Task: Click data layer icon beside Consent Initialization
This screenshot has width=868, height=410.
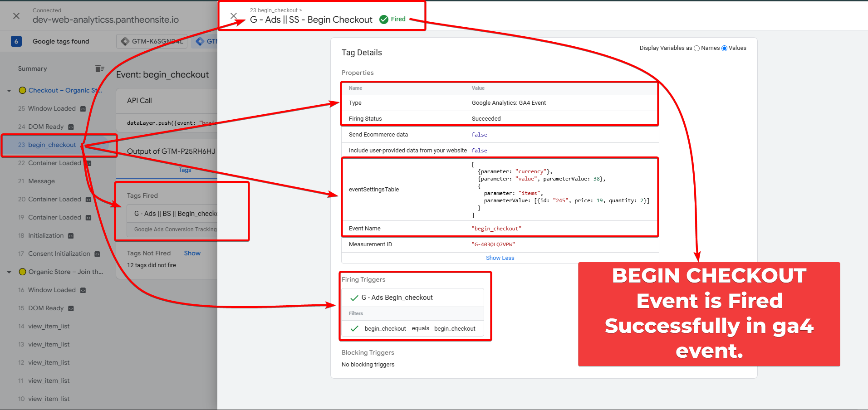Action: click(x=97, y=254)
